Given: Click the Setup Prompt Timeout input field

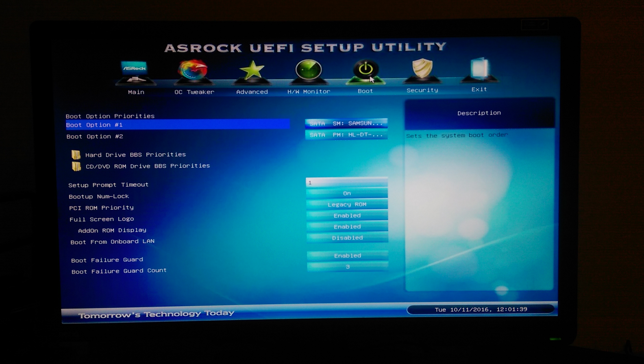Looking at the screenshot, I should 347,182.
